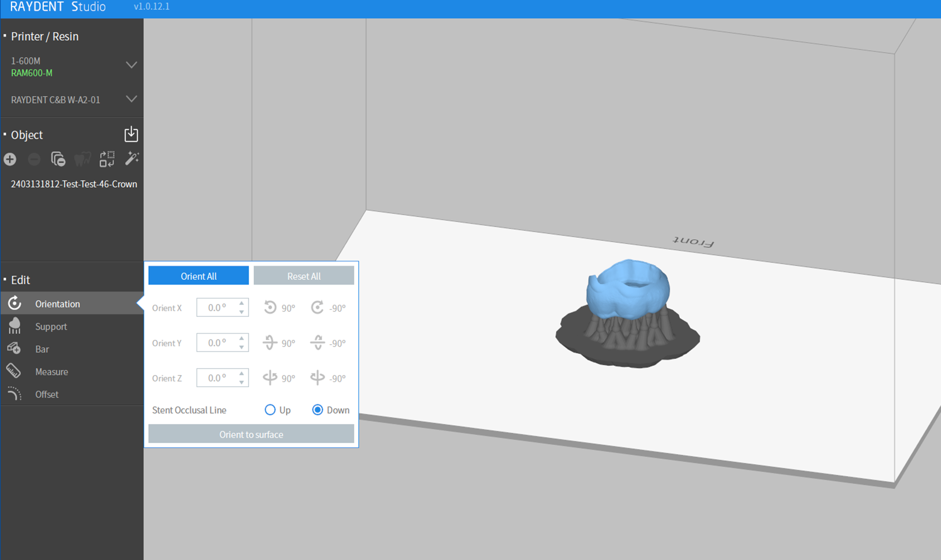The height and width of the screenshot is (560, 941).
Task: Open the Measure edit menu
Action: 51,372
